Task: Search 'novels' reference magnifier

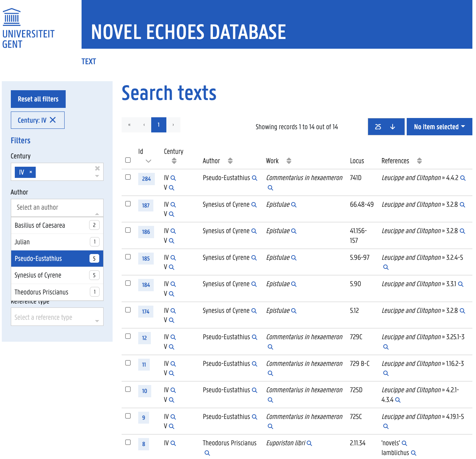Action: (405, 443)
